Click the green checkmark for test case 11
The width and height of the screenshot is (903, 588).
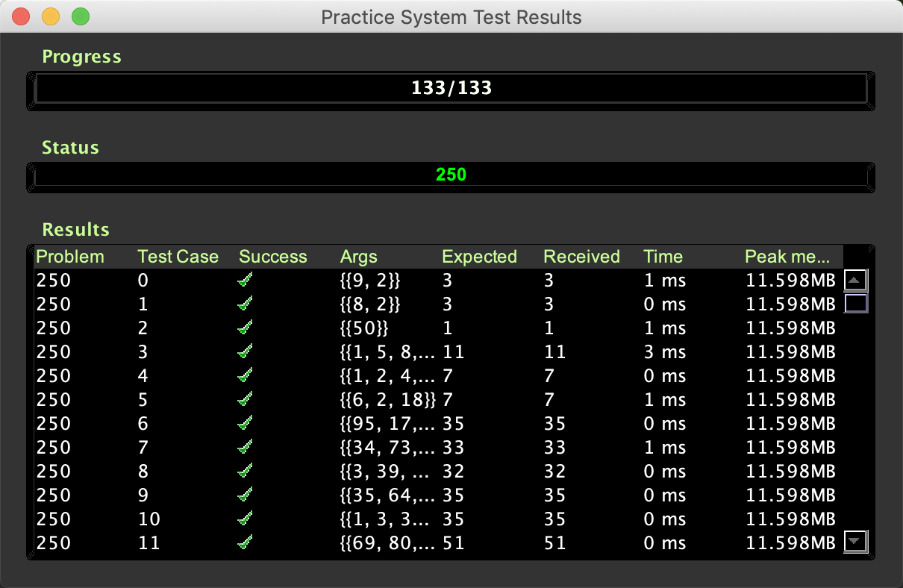244,543
